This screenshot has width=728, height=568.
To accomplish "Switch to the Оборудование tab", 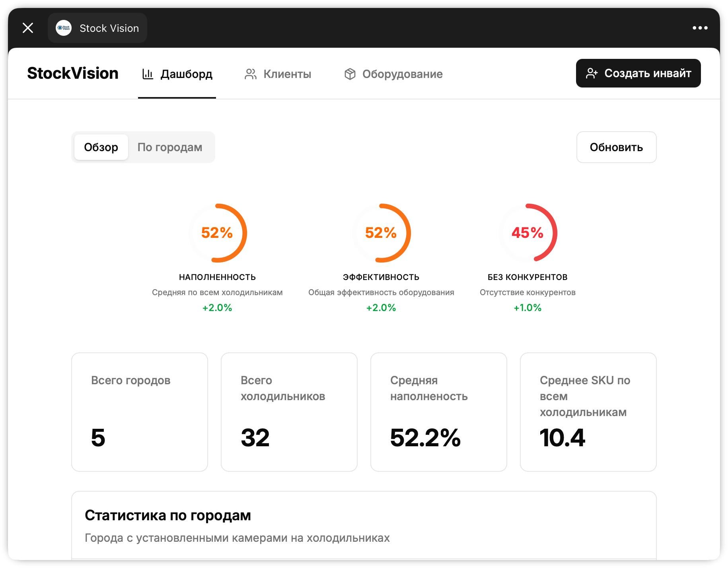I will tap(393, 74).
